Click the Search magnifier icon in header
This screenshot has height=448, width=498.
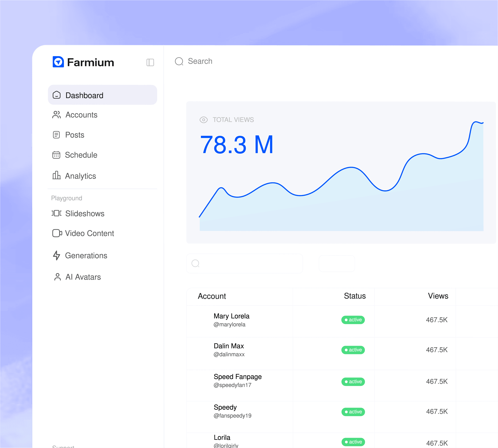pos(179,61)
